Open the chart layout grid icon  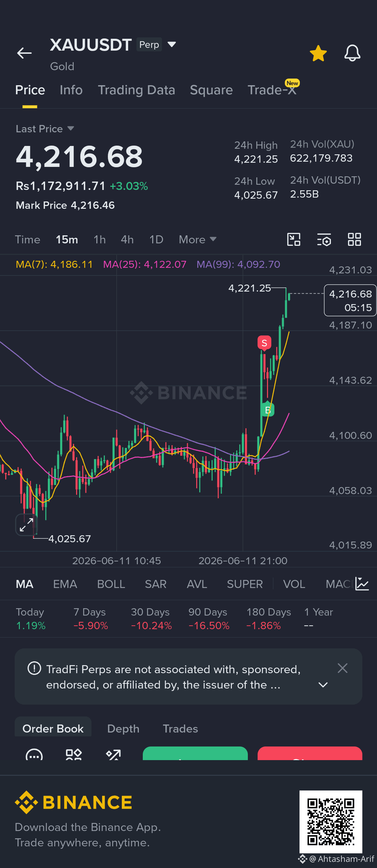tap(354, 240)
